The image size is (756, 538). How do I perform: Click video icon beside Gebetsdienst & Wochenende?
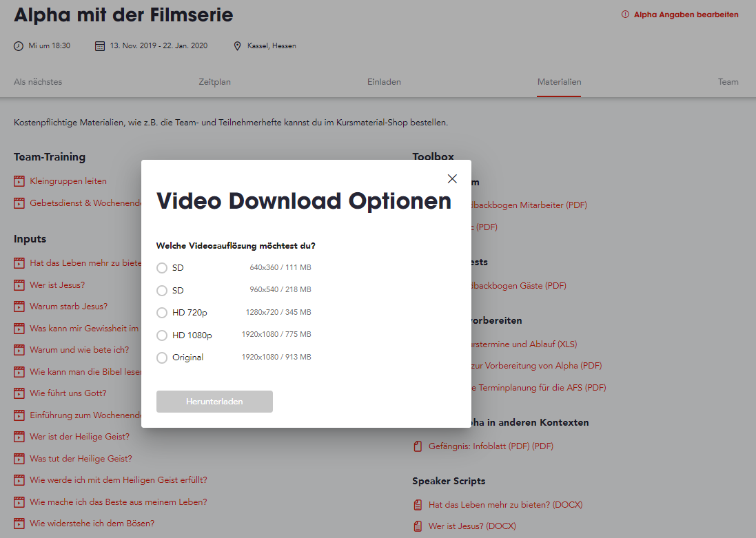pos(19,203)
